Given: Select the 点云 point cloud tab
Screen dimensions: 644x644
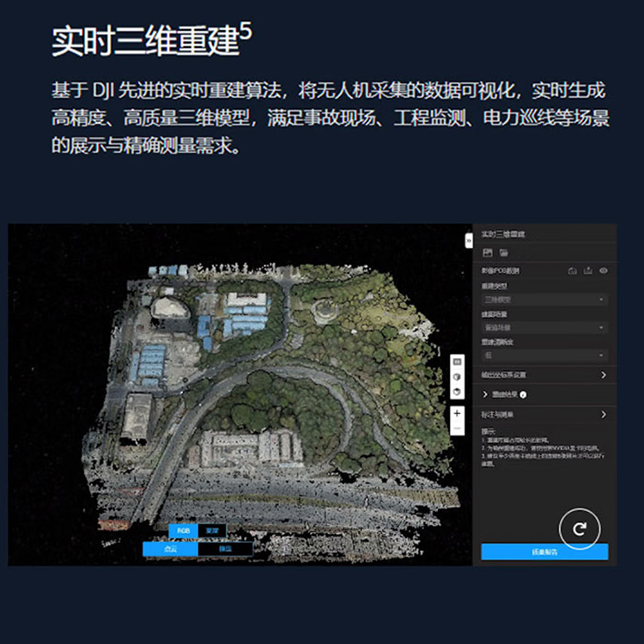Looking at the screenshot, I should click(170, 549).
